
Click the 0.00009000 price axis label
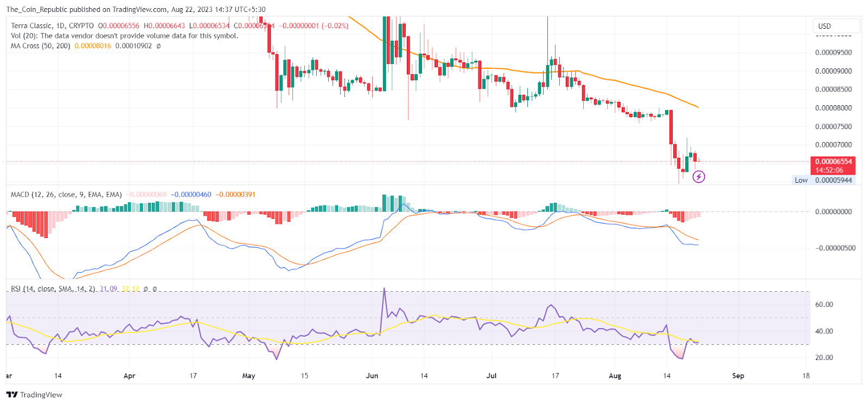pyautogui.click(x=833, y=71)
